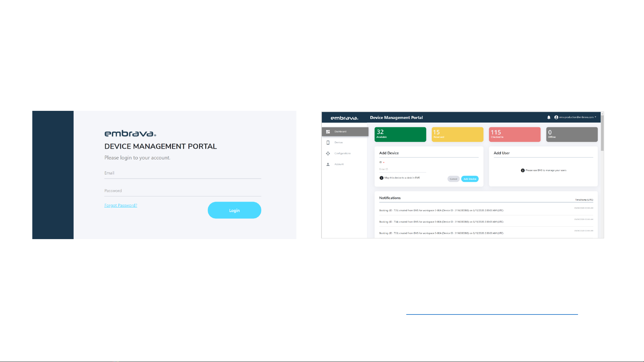This screenshot has width=644, height=362.
Task: Click the embrava logo on the login page
Action: pyautogui.click(x=130, y=134)
